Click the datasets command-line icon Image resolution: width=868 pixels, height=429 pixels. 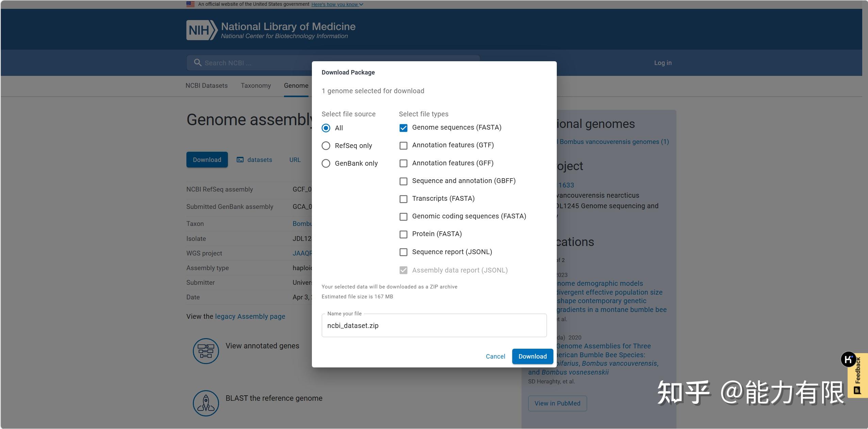pyautogui.click(x=240, y=160)
